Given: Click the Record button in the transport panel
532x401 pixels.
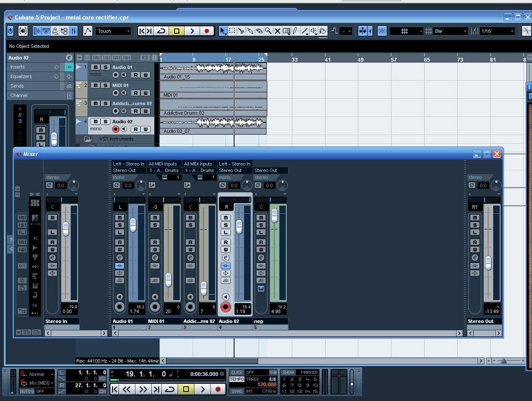Looking at the screenshot, I should click(x=218, y=389).
